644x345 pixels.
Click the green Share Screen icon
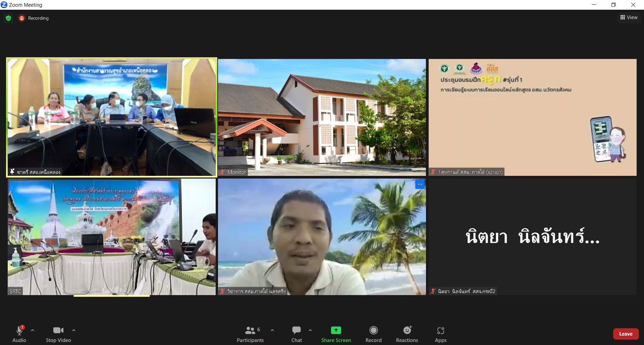pyautogui.click(x=336, y=331)
